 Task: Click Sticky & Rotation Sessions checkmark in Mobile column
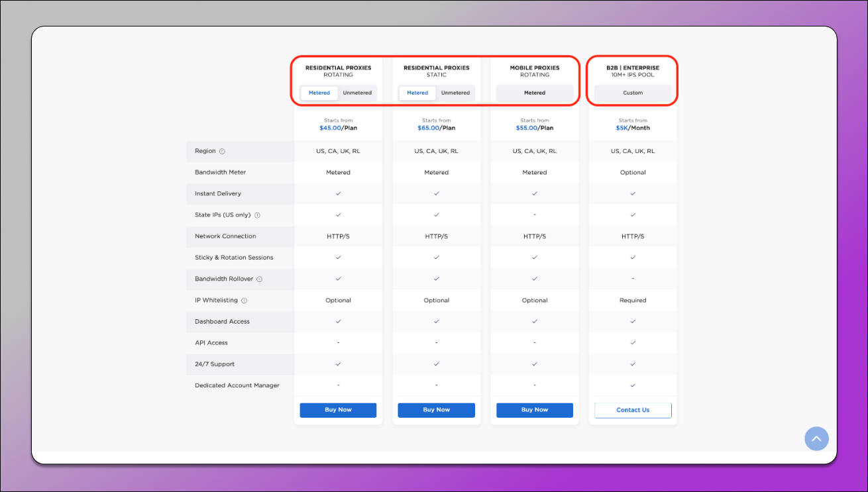pos(535,258)
